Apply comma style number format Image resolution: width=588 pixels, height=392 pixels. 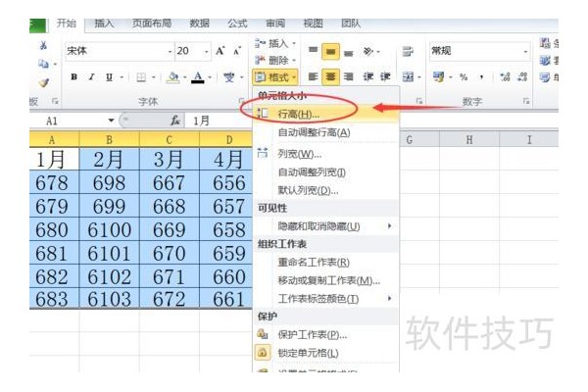(x=481, y=77)
